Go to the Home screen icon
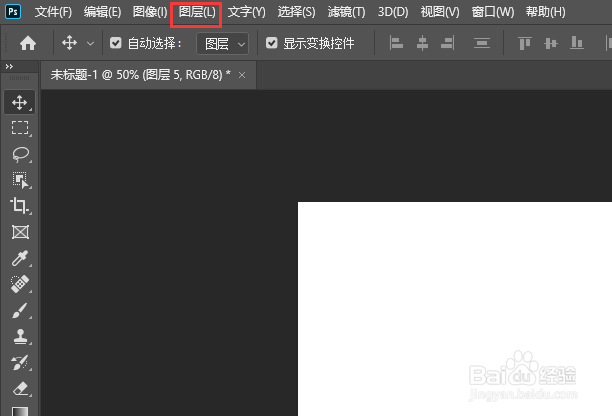 point(28,43)
